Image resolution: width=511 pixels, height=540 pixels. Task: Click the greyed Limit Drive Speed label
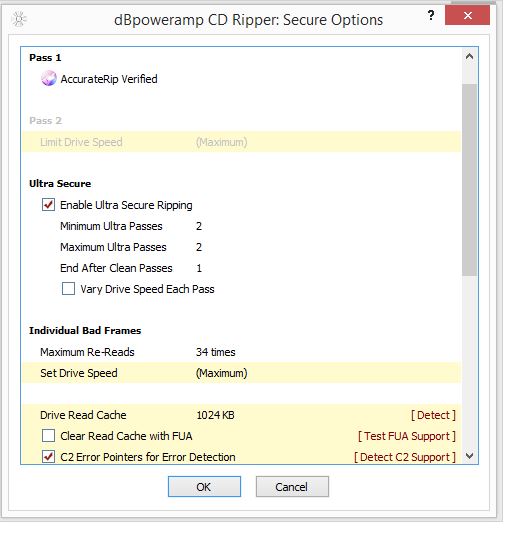[x=81, y=142]
